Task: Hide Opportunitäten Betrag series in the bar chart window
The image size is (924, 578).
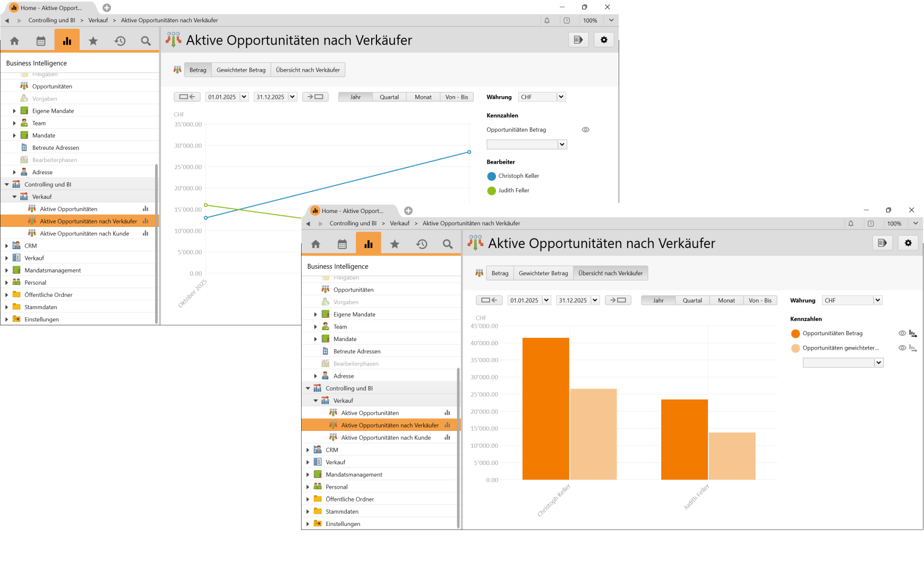Action: 902,334
